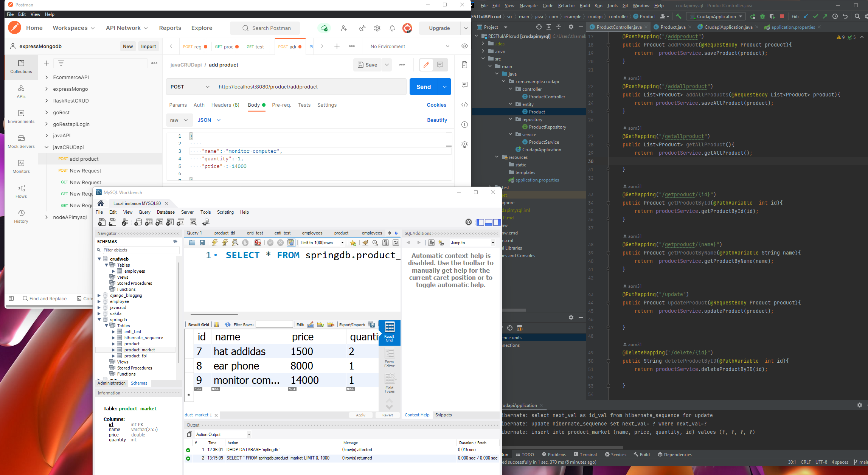The height and width of the screenshot is (475, 868).
Task: Open Mock Servers in Postman sidebar
Action: (21, 141)
